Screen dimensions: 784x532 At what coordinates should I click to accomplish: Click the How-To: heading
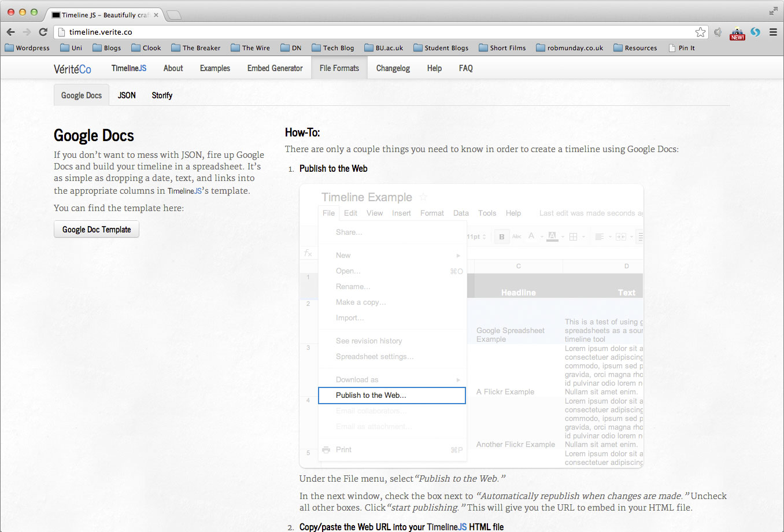click(x=302, y=132)
